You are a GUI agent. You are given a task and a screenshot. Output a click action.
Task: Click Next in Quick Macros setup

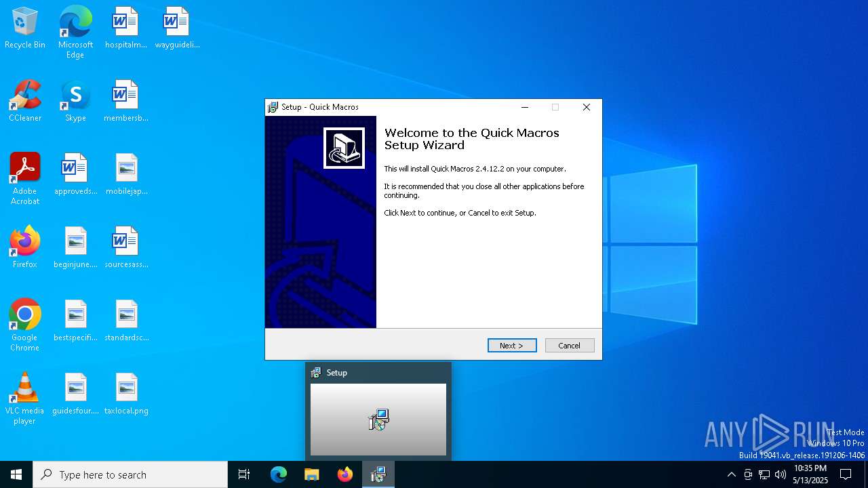point(512,346)
